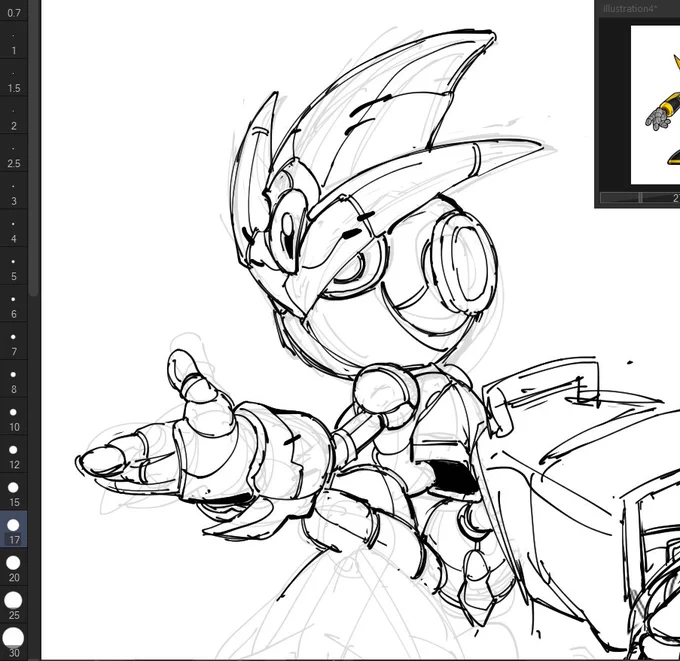Image resolution: width=680 pixels, height=661 pixels.
Task: Select brush size 3 preset
Action: coord(13,190)
